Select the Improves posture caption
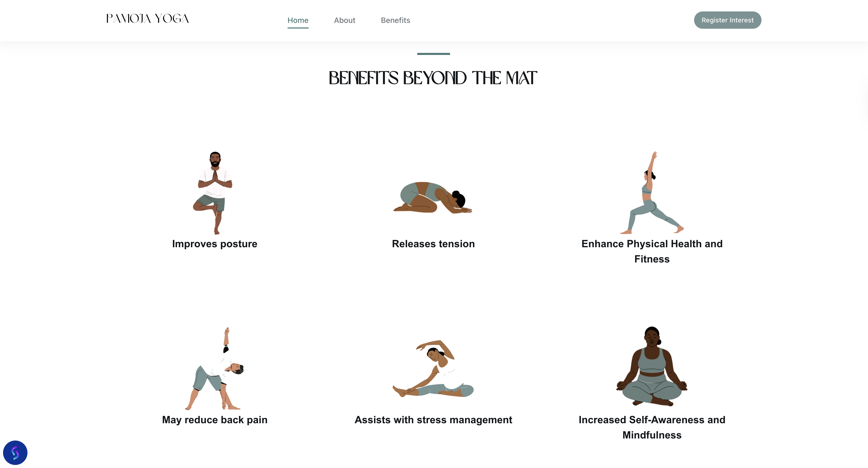Screen dimensions: 868x468 point(215,244)
